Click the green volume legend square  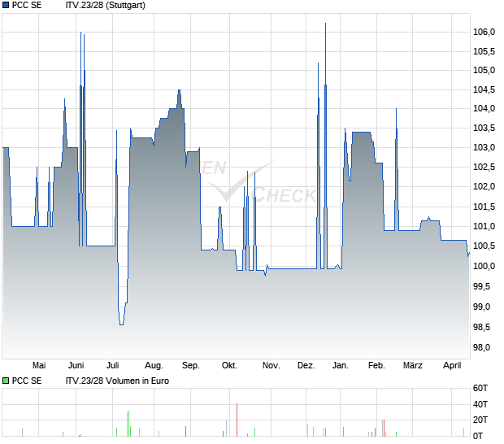(x=6, y=380)
